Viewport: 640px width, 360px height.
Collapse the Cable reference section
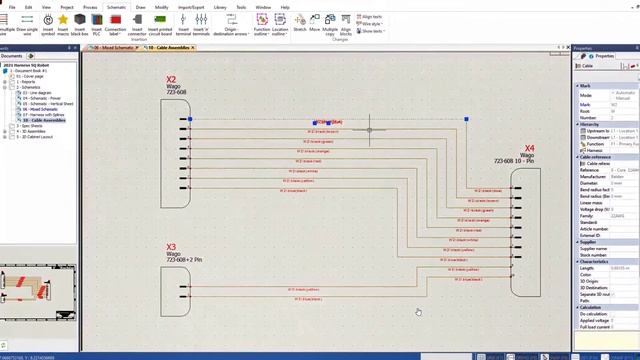578,157
